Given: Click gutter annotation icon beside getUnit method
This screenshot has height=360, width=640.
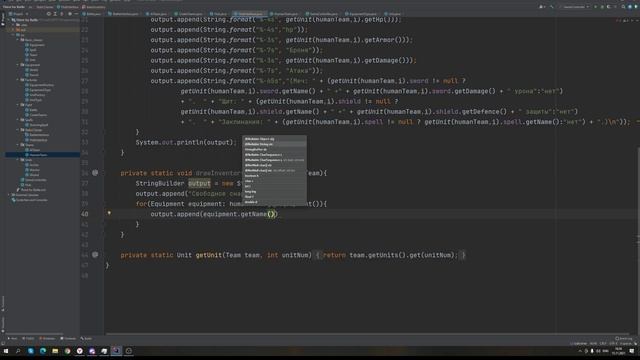Looking at the screenshot, I should click(95, 255).
